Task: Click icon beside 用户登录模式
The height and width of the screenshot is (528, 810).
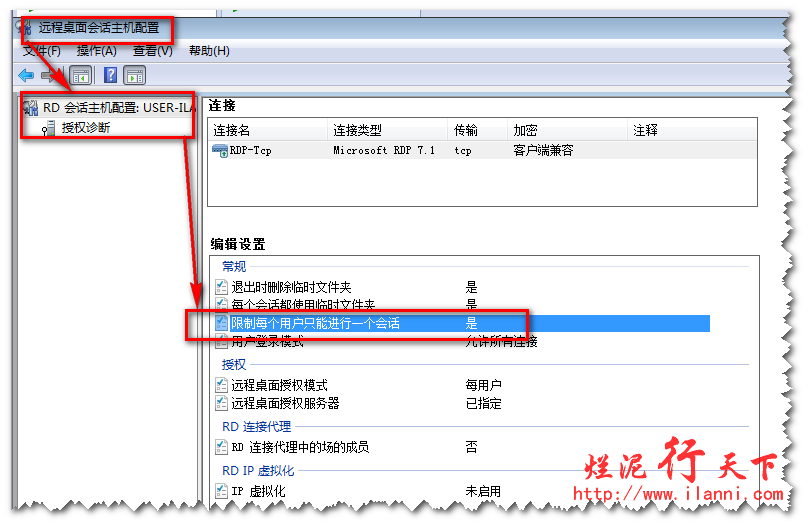Action: [x=221, y=341]
